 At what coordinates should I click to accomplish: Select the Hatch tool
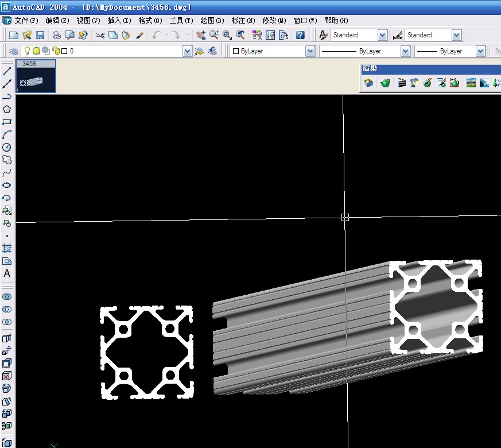click(x=7, y=248)
